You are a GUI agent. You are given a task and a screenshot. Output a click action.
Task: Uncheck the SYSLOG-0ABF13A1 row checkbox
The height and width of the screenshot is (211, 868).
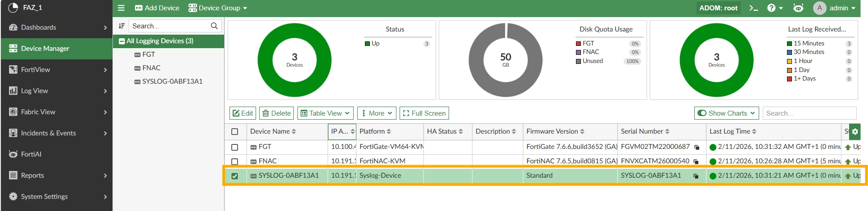(x=234, y=176)
